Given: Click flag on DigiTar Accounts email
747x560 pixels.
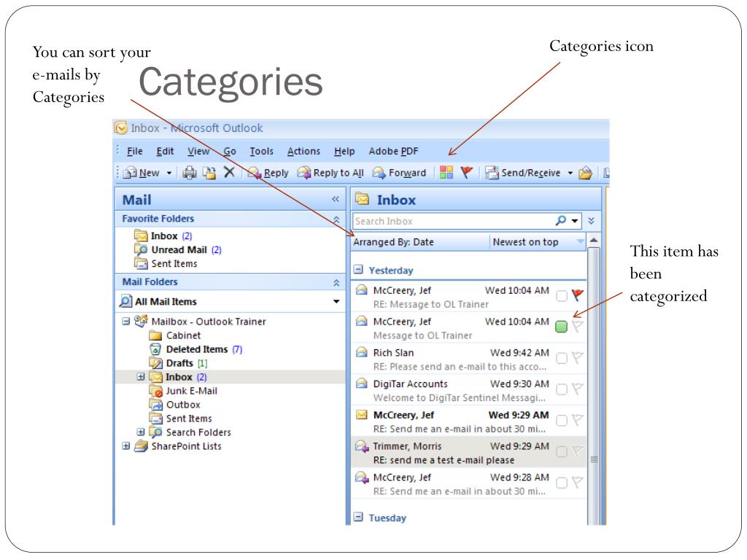Looking at the screenshot, I should point(578,389).
